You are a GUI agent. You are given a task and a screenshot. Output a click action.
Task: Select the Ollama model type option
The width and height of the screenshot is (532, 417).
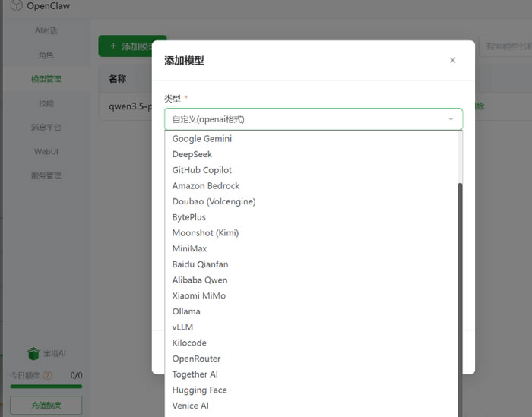[186, 311]
